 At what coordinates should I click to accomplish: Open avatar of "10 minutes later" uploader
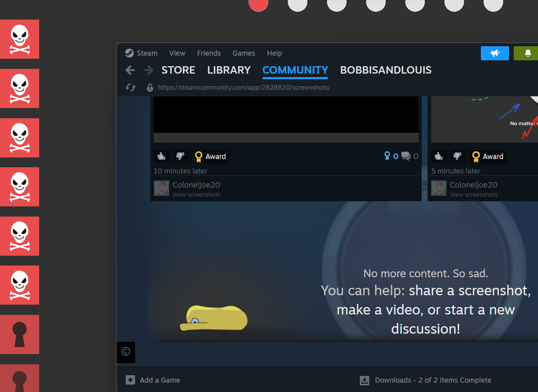pyautogui.click(x=161, y=188)
